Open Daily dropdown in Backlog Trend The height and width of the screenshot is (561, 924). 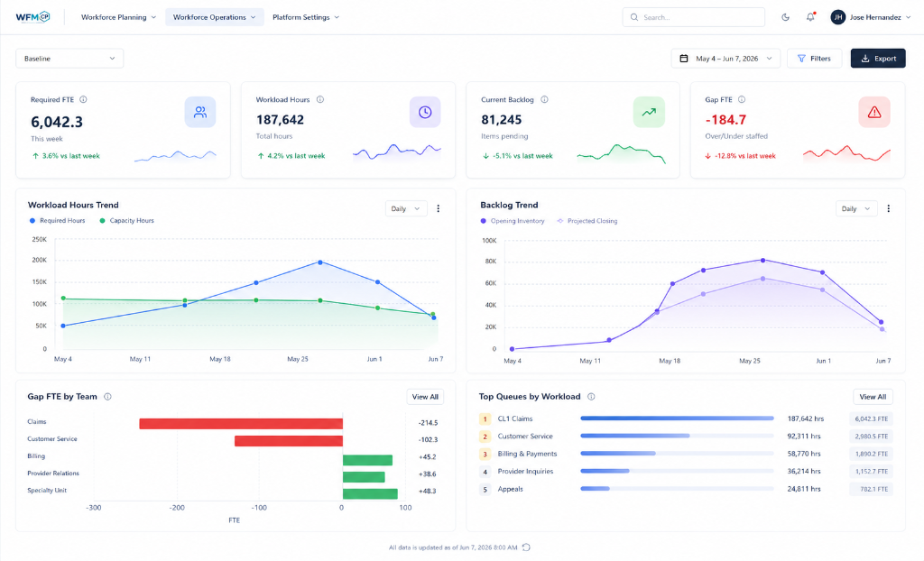[856, 208]
